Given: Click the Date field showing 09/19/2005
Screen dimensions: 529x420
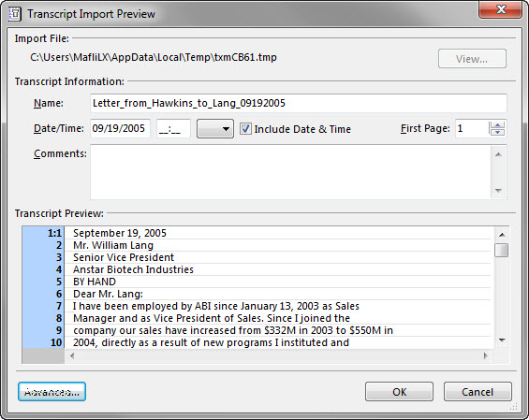Looking at the screenshot, I should click(120, 128).
